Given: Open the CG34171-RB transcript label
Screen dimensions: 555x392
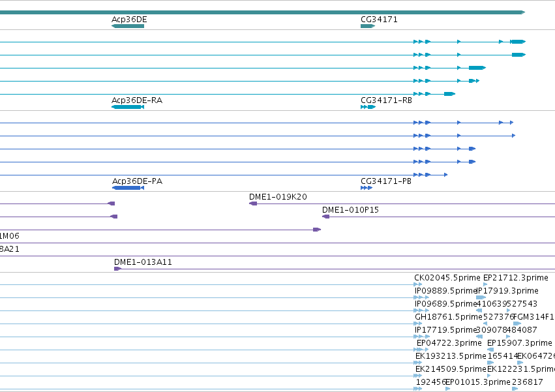Looking at the screenshot, I should tap(386, 100).
